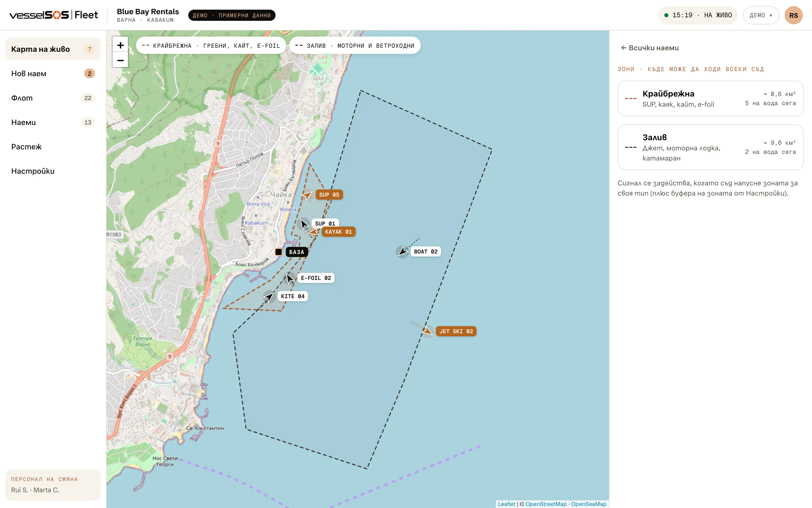812x508 pixels.
Task: Click the SUP 01 vessel arrow marker
Action: tap(304, 224)
